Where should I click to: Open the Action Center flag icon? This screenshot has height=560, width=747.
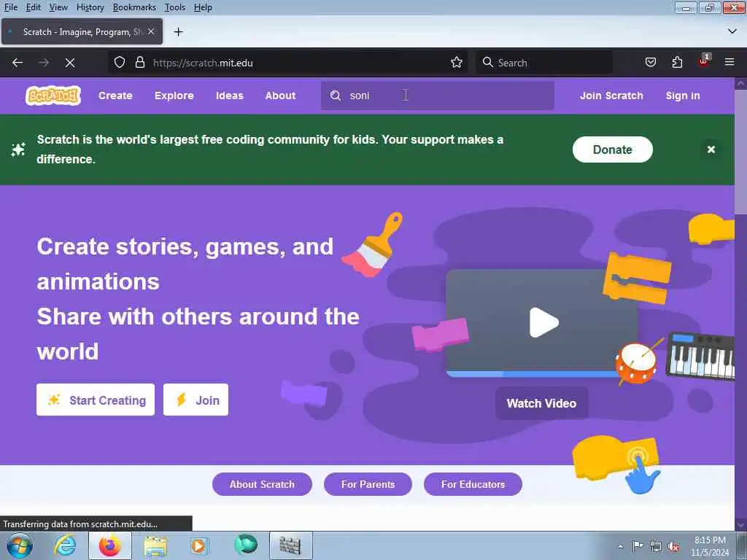[637, 545]
